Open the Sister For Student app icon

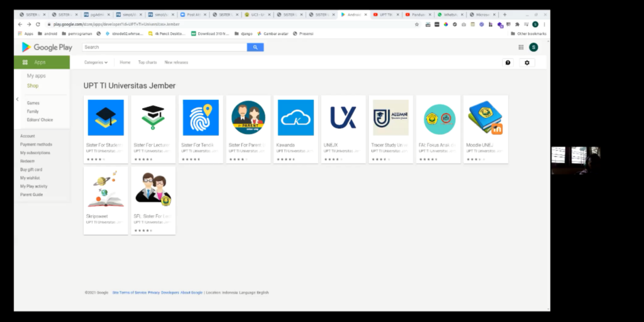click(x=106, y=118)
